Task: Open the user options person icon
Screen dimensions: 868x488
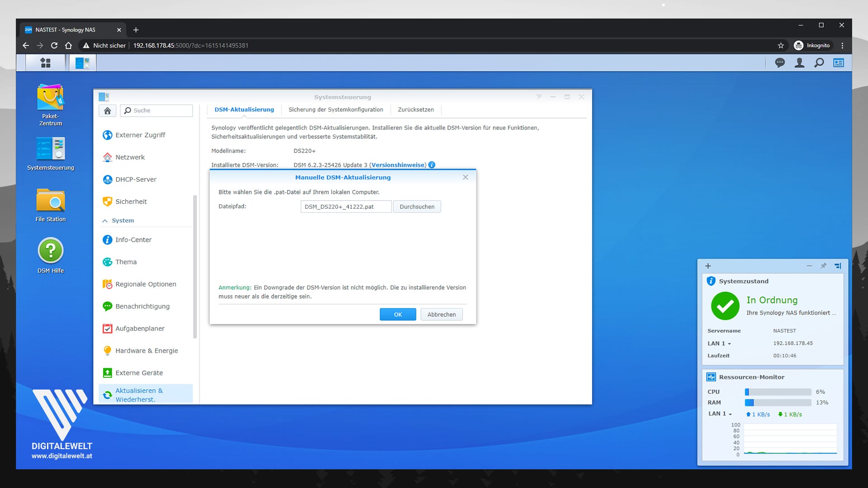Action: pos(799,63)
